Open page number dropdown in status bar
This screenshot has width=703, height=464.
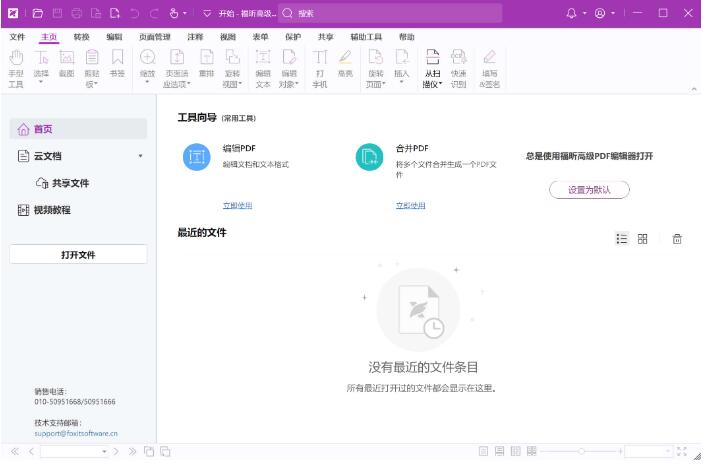click(x=104, y=451)
